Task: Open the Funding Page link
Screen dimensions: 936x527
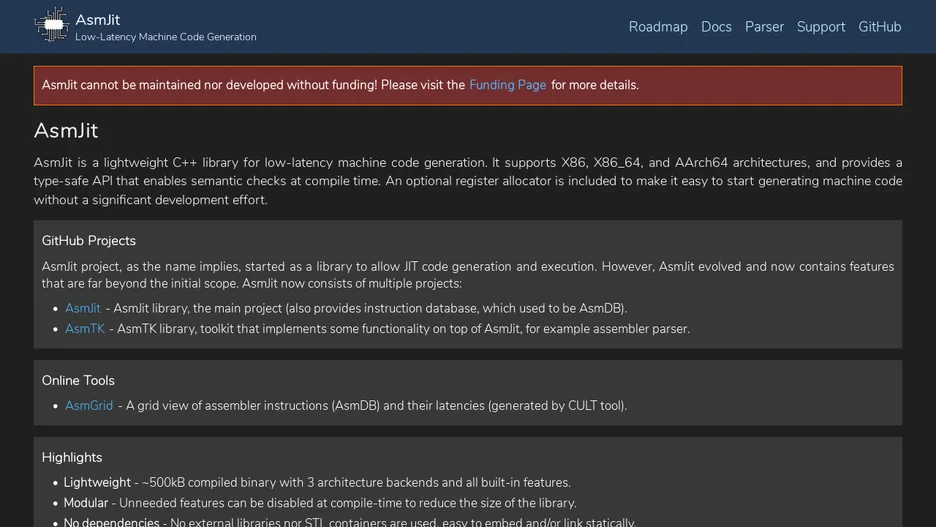Action: [x=507, y=85]
